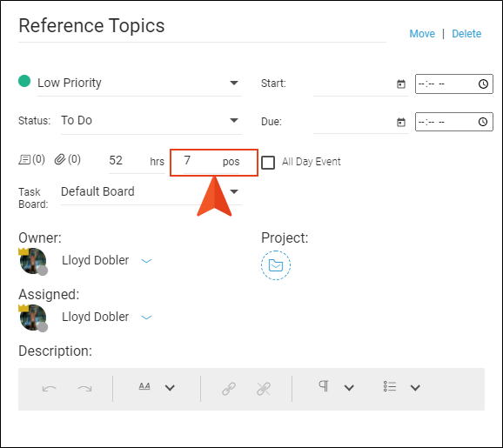Expand the Owner Lloyd Dobler chevron
The image size is (503, 448).
click(x=146, y=261)
